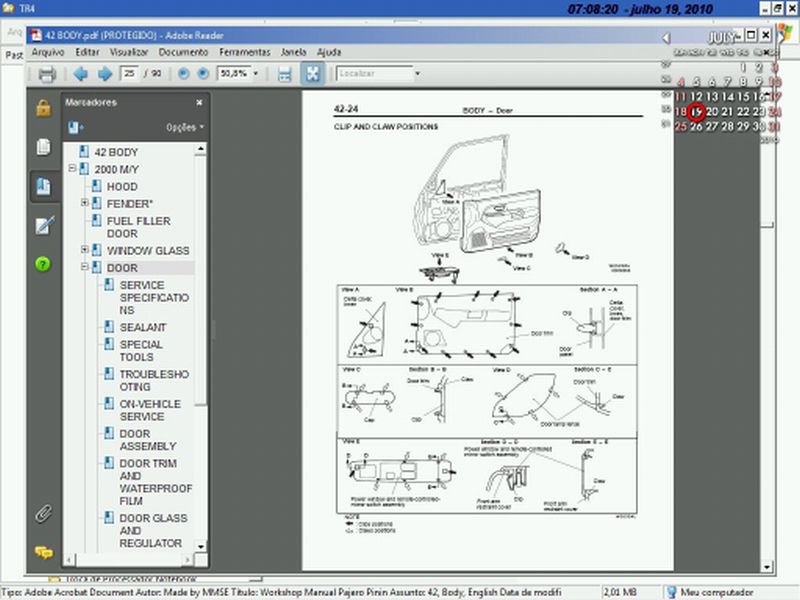
Task: Go to previous page with the left arrow
Action: tap(81, 74)
